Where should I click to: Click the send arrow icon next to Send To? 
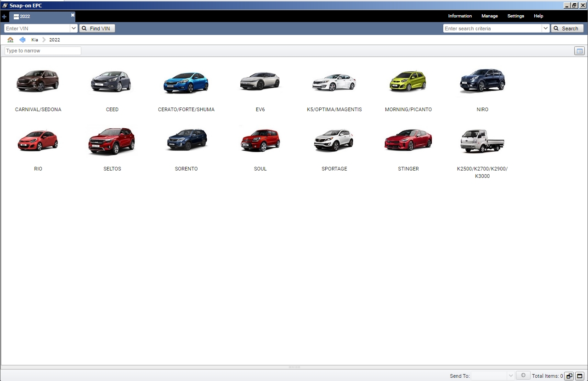click(x=523, y=375)
